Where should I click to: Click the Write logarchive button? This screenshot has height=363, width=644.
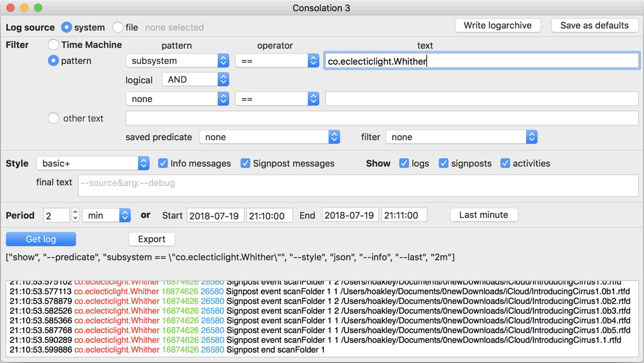tap(497, 25)
